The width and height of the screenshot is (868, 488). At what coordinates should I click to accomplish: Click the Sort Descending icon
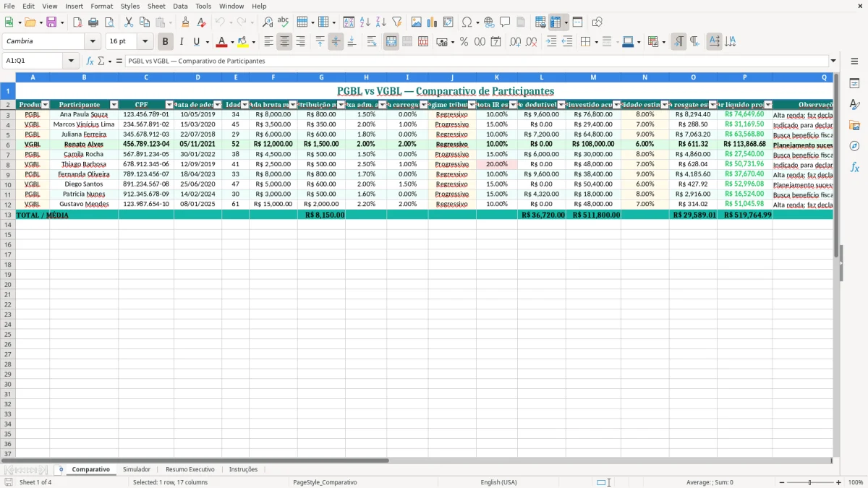coord(380,22)
